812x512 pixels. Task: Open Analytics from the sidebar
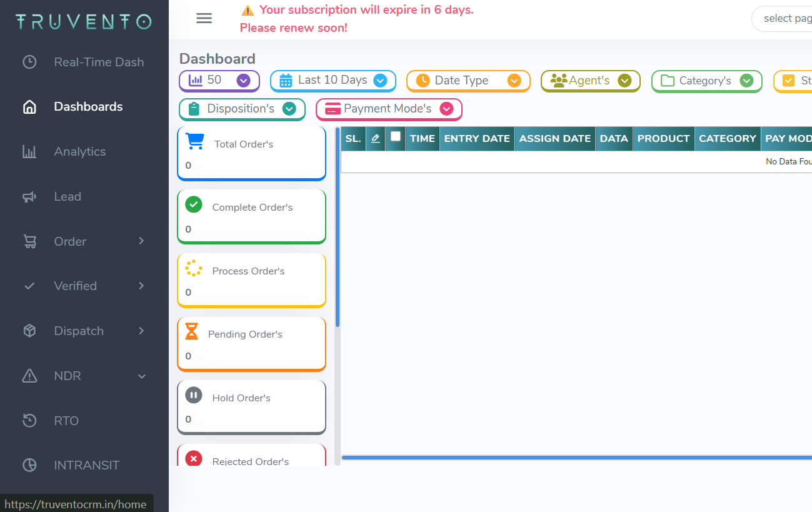(79, 151)
